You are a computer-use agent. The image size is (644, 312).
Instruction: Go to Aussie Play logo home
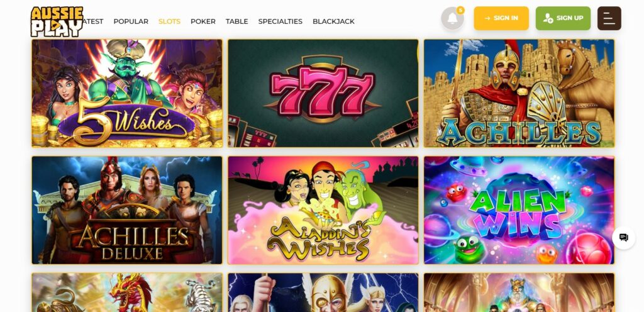(x=57, y=21)
